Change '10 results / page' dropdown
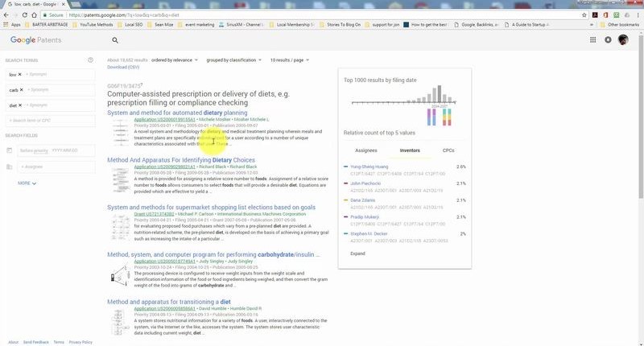The width and height of the screenshot is (644, 346). point(291,60)
